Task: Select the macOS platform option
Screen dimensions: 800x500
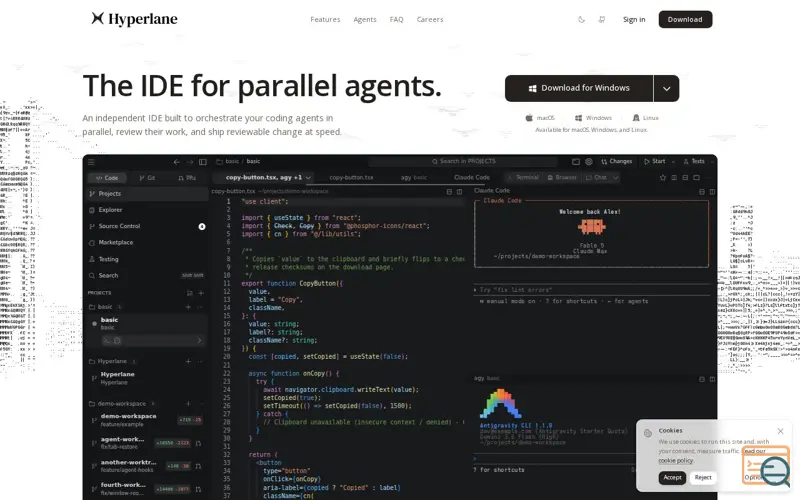Action: point(540,118)
